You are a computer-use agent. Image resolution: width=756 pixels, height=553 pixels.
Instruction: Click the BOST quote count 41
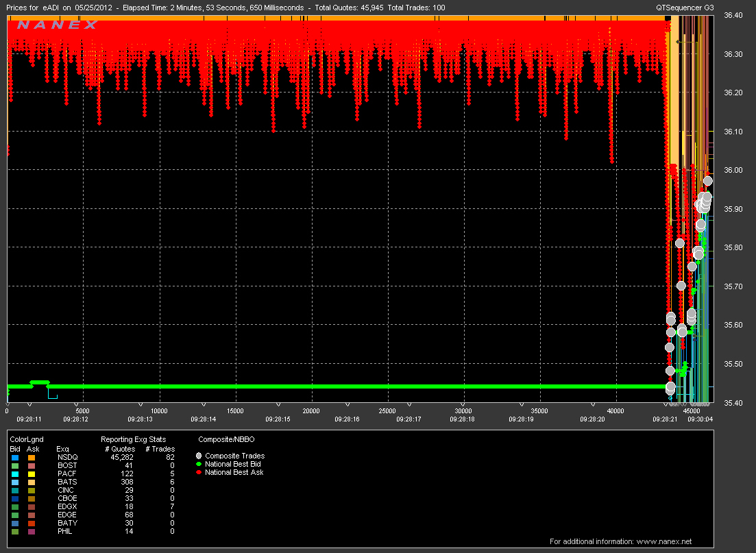129,465
